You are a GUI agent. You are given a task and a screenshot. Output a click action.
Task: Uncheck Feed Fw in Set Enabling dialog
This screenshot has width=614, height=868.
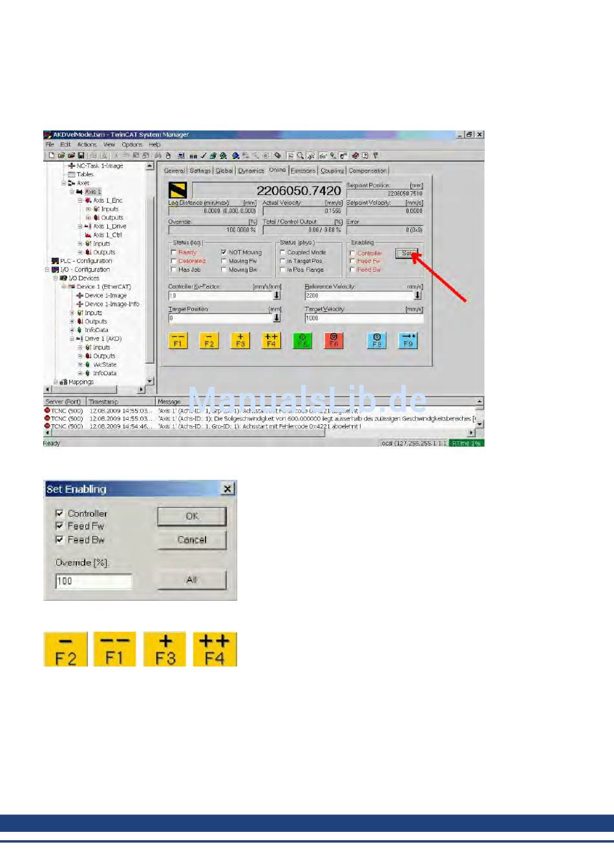click(59, 526)
